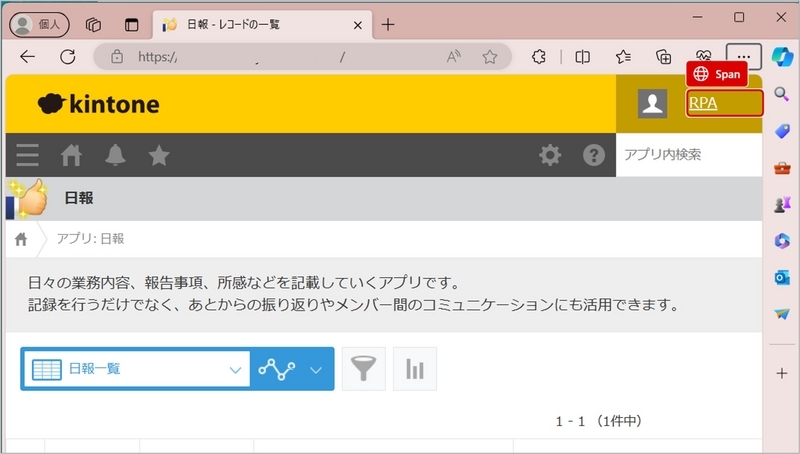This screenshot has width=800, height=454.
Task: Open the bookmarks star icon in kintone toolbar
Action: 159,155
